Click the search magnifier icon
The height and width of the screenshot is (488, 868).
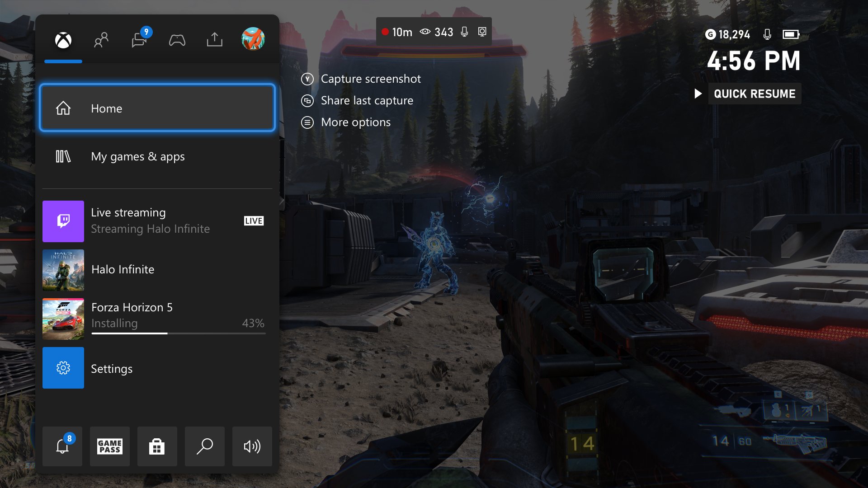[205, 446]
